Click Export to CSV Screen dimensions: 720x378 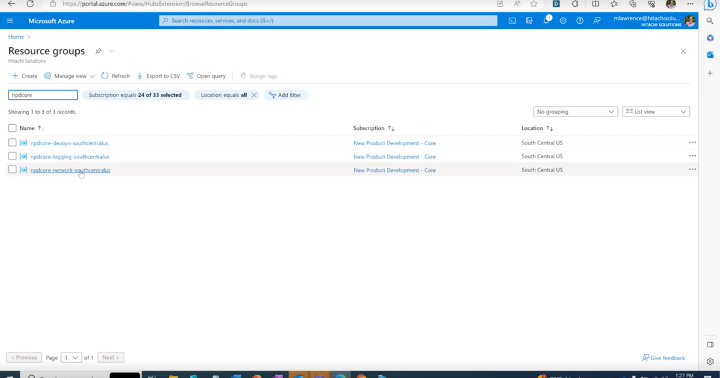pyautogui.click(x=158, y=76)
